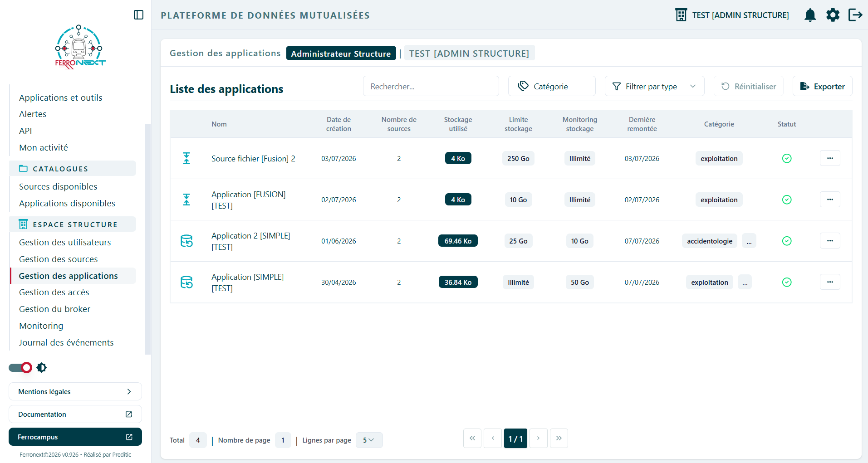Open Sources disponibles

tap(58, 186)
